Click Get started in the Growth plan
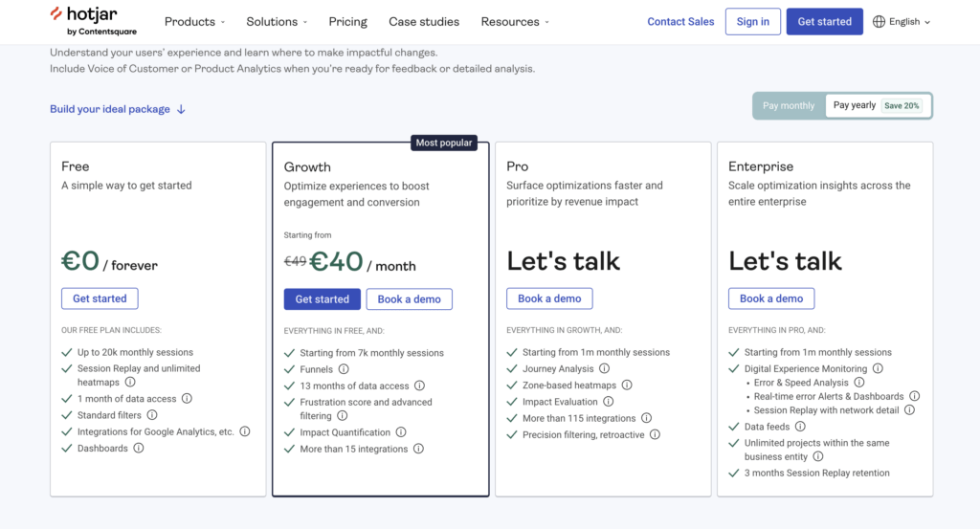 click(x=322, y=299)
